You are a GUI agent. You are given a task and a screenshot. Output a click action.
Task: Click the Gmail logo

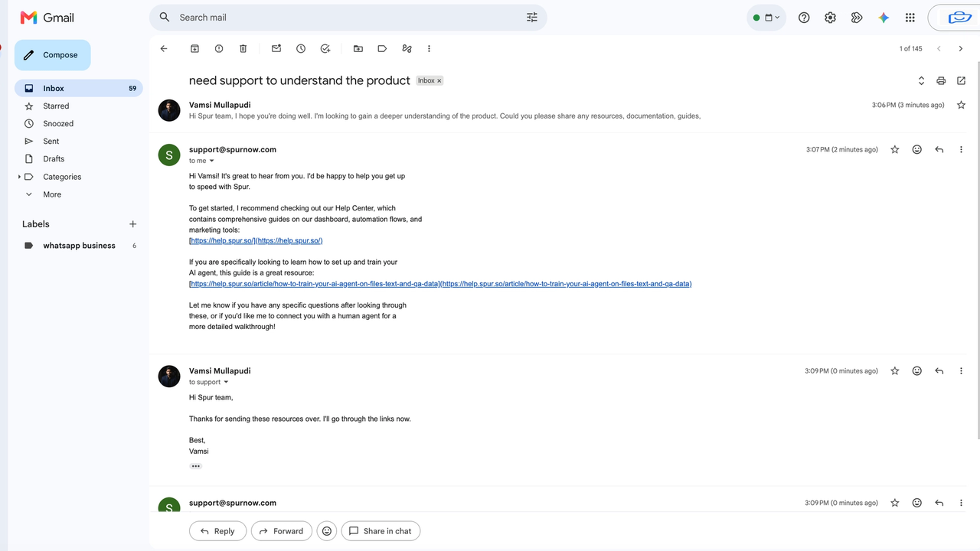tap(47, 18)
